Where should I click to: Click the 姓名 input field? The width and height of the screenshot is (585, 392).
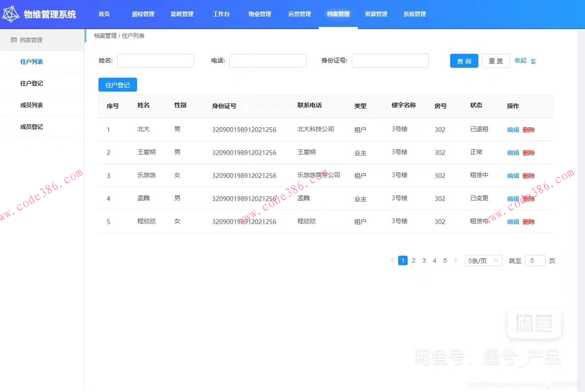tap(155, 60)
